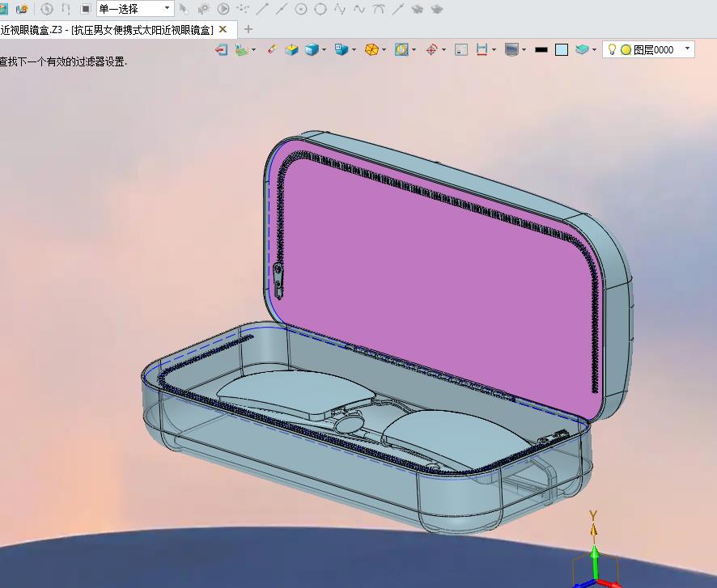Click the yellow-top box view icon
Screen dimensions: 717x588
click(292, 49)
